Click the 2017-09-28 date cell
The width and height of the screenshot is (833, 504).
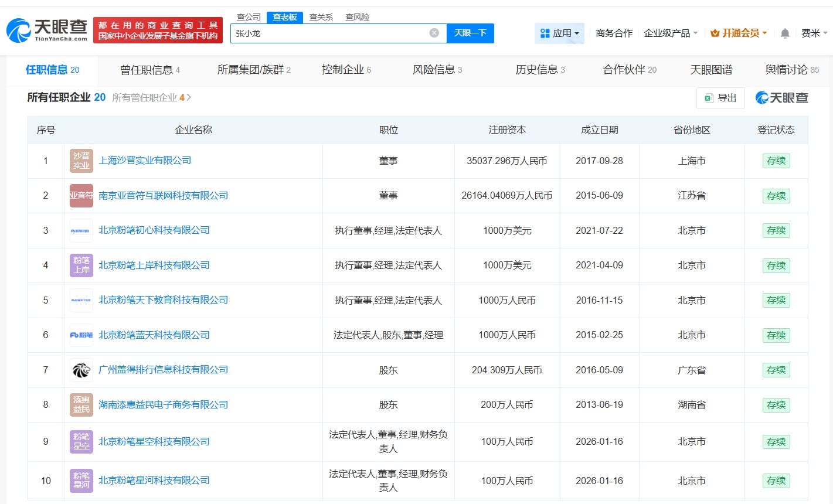599,161
